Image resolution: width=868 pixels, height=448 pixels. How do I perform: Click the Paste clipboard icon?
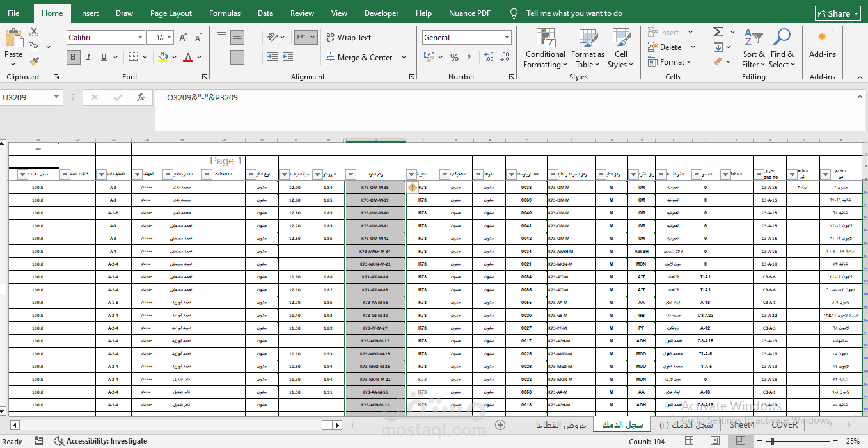[x=13, y=38]
